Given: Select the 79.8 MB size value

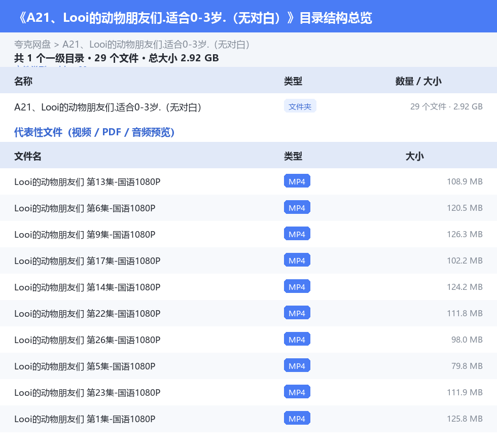Looking at the screenshot, I should pyautogui.click(x=467, y=365).
